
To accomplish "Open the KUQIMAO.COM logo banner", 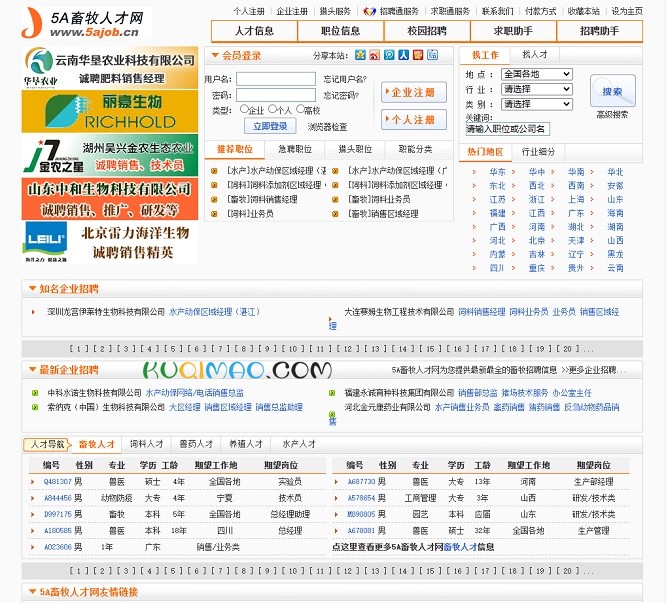I will (237, 370).
